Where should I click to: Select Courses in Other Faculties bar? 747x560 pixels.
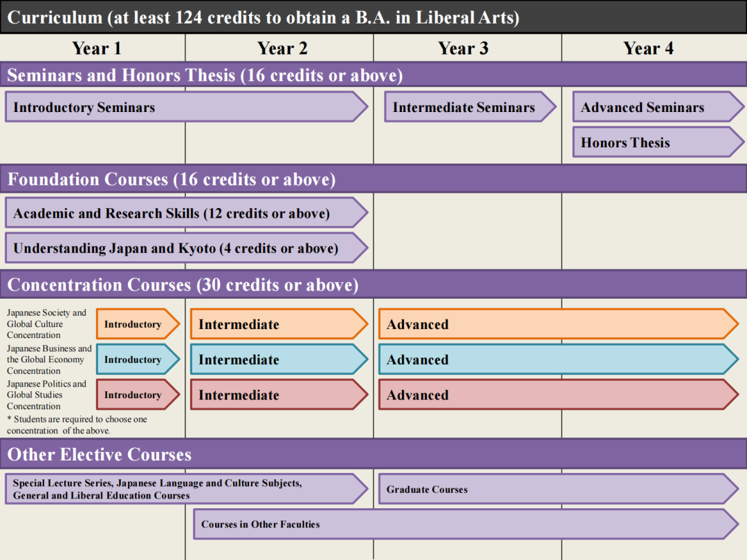pyautogui.click(x=465, y=524)
